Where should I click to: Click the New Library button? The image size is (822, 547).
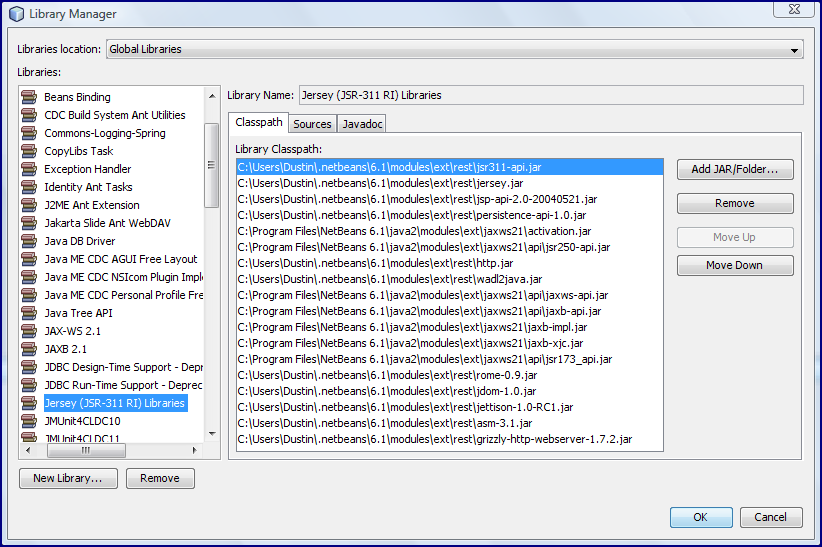(x=68, y=478)
